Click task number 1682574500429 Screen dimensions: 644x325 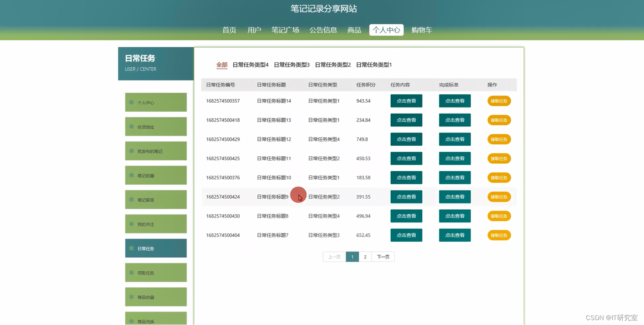tap(223, 140)
